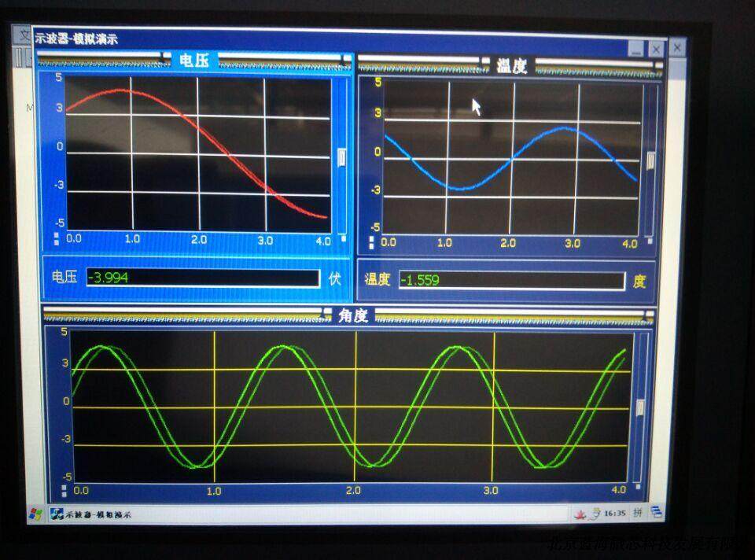755x560 pixels.
Task: Click the small square under 电压 chart's slider
Action: click(343, 238)
